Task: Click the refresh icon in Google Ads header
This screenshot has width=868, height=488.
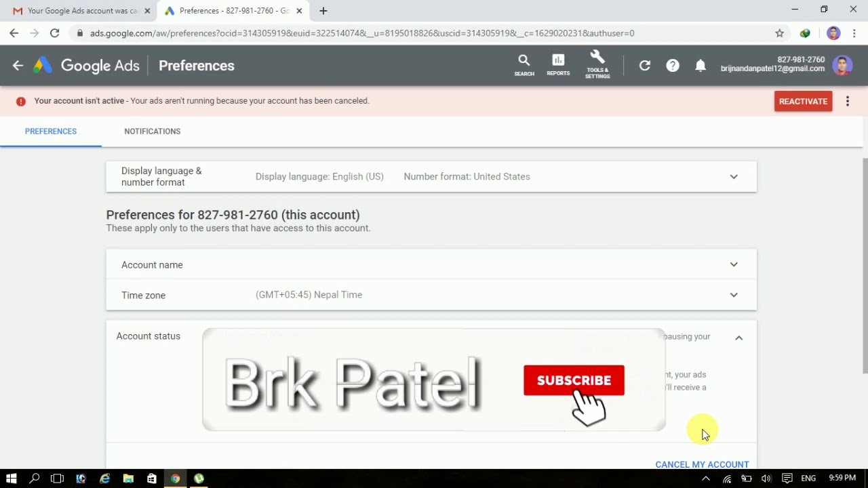Action: pyautogui.click(x=645, y=66)
